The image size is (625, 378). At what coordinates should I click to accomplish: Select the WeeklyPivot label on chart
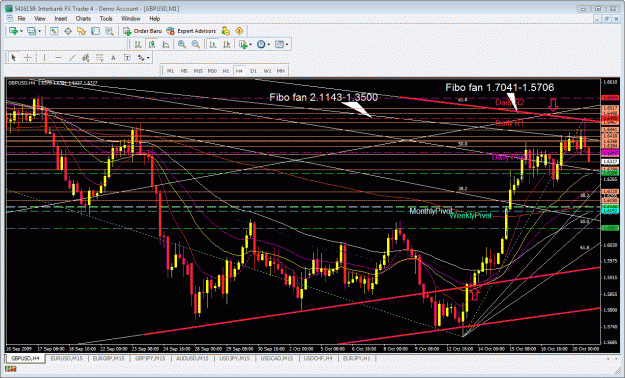[x=470, y=216]
